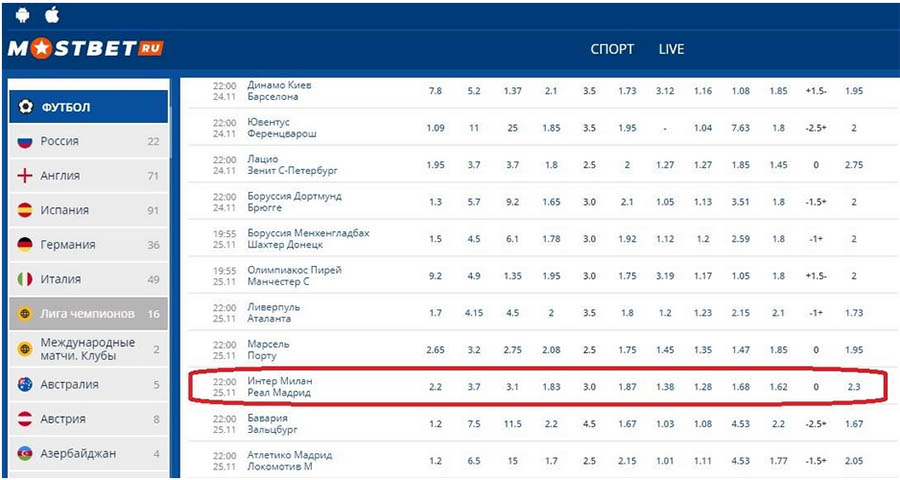The image size is (900, 480).
Task: Open Азербайджан league category
Action: [78, 453]
